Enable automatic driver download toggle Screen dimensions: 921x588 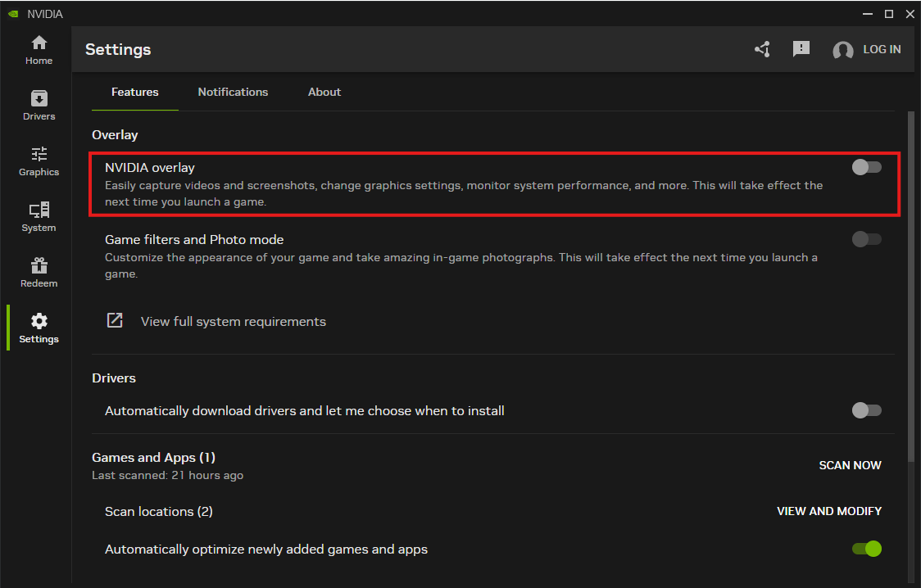coord(867,410)
